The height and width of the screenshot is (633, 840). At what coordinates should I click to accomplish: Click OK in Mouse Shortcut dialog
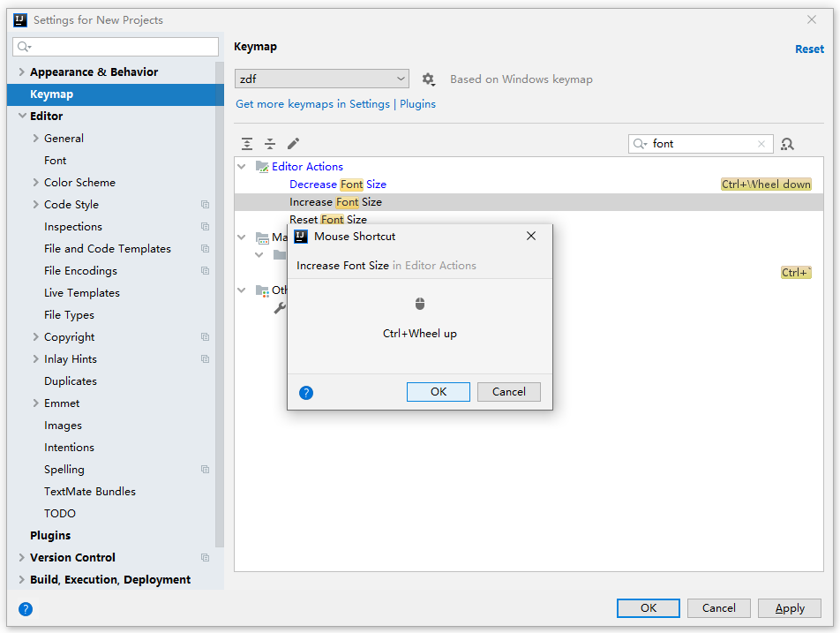tap(439, 392)
